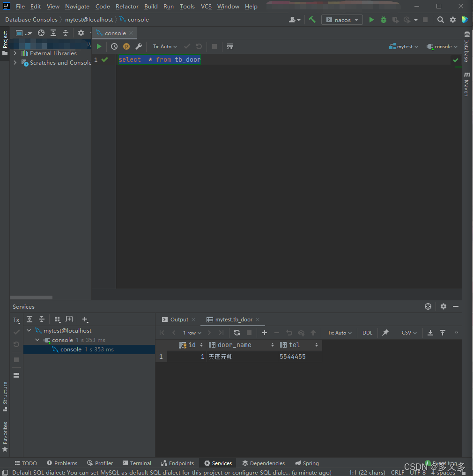Click Group By icon in Services toolbar
The width and height of the screenshot is (473, 476).
57,320
